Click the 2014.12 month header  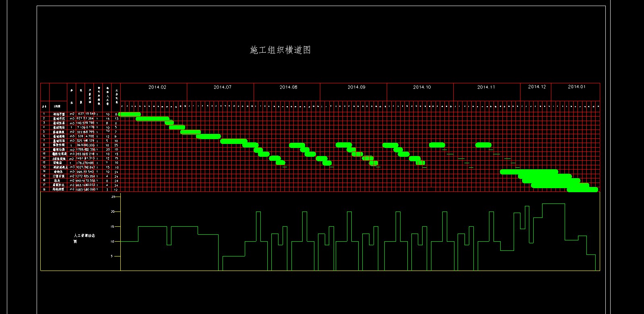pyautogui.click(x=537, y=87)
